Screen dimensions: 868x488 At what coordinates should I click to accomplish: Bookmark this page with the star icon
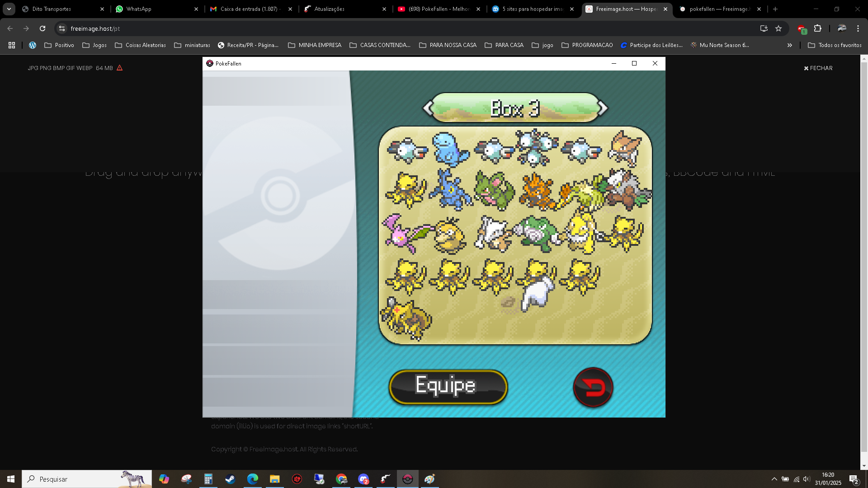[x=778, y=28]
